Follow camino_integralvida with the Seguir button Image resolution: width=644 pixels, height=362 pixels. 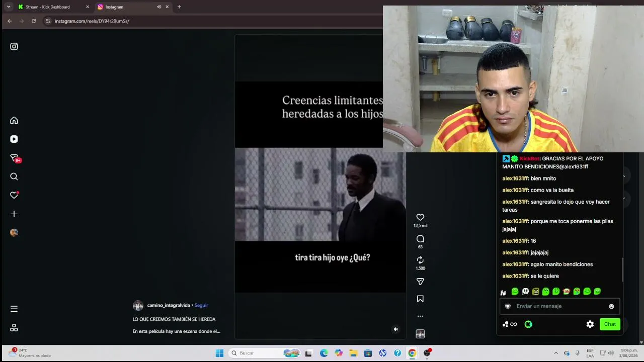(x=201, y=305)
